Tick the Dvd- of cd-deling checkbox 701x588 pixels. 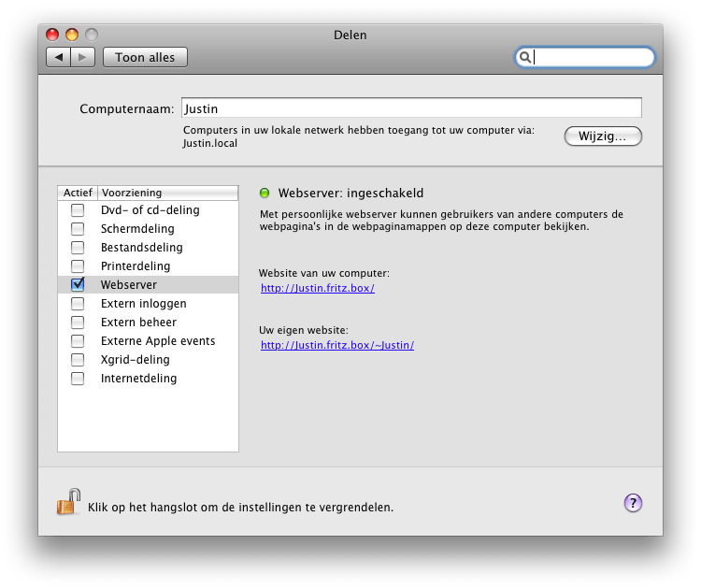tap(79, 210)
